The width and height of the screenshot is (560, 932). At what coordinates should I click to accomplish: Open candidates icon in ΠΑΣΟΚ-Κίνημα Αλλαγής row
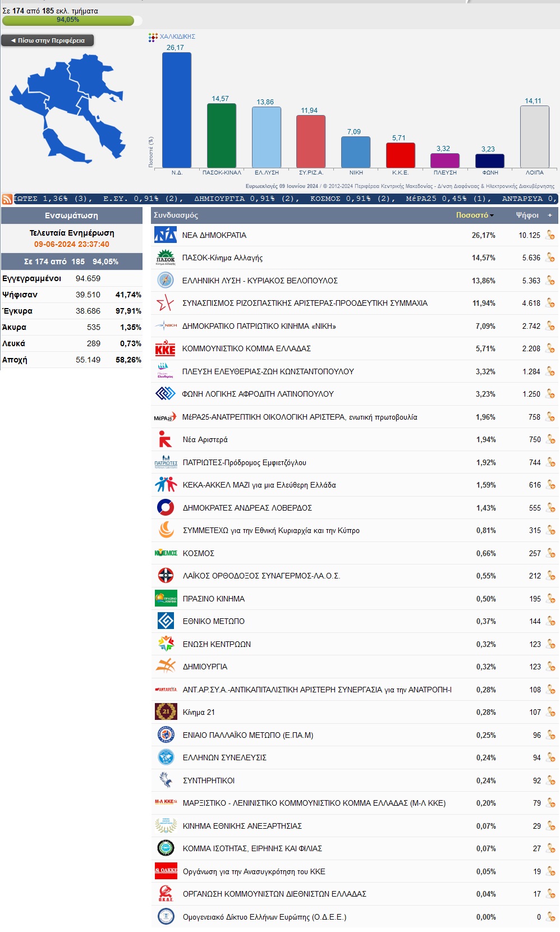[x=550, y=258]
